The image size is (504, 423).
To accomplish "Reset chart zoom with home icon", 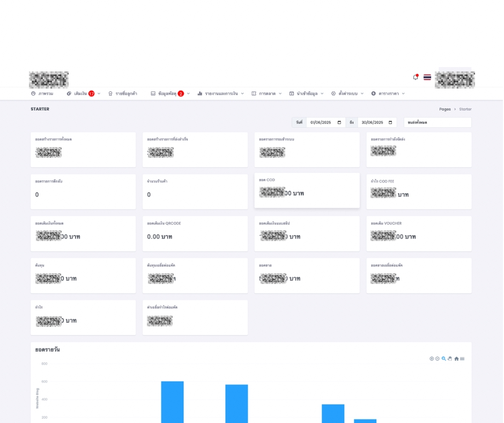I will [x=456, y=359].
